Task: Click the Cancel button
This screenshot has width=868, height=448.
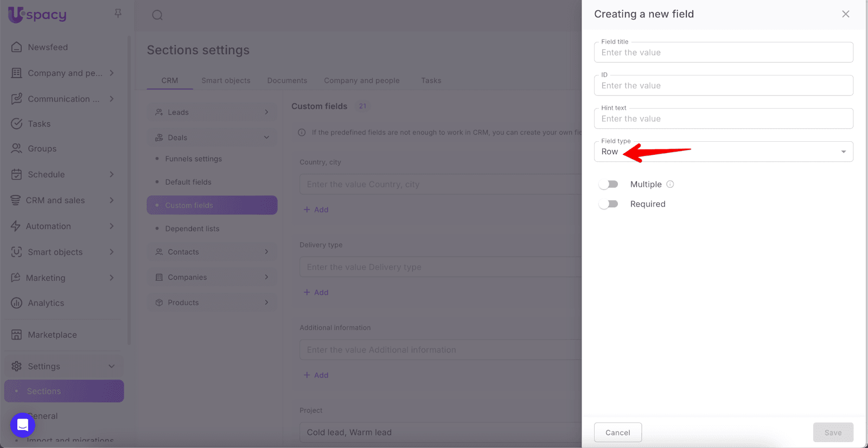Action: [617, 432]
